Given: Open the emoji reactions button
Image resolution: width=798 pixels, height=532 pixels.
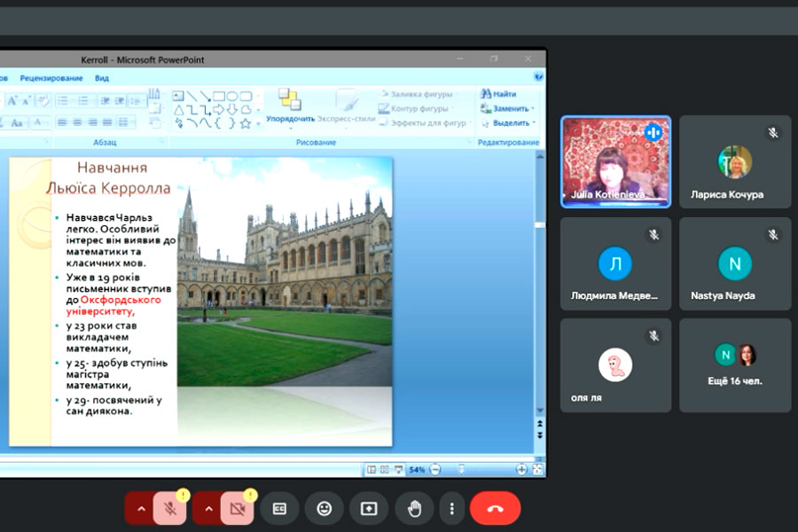Looking at the screenshot, I should (x=325, y=509).
